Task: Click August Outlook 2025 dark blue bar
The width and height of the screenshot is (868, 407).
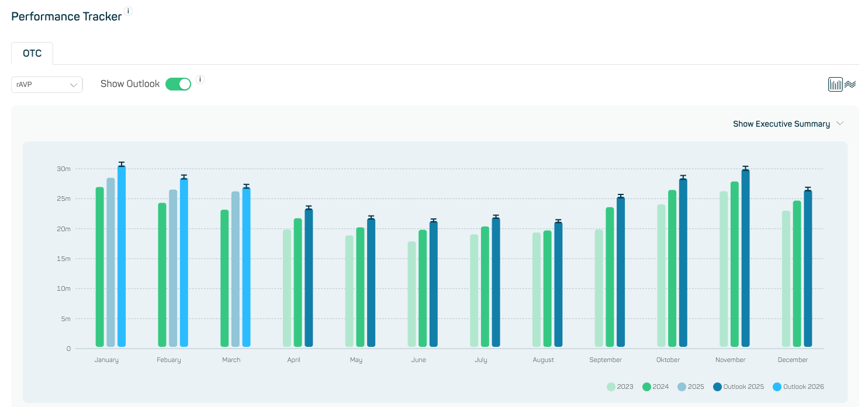Action: pos(558,284)
